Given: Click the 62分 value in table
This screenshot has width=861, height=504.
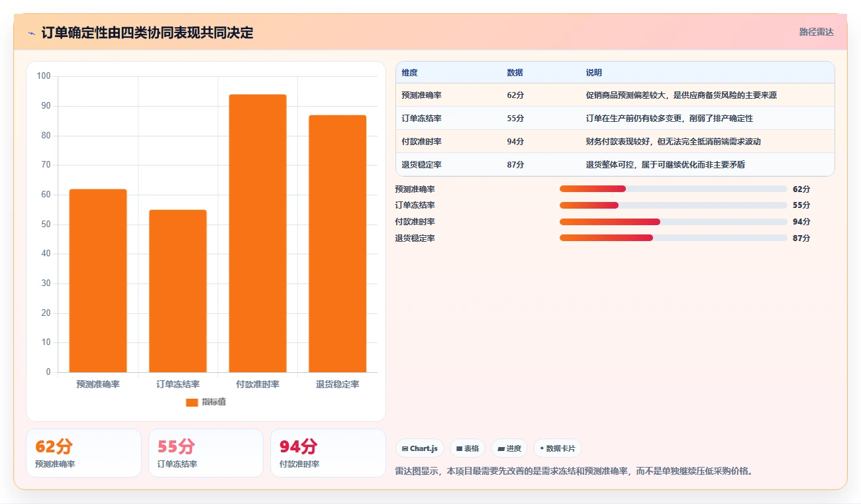Looking at the screenshot, I should [x=515, y=95].
